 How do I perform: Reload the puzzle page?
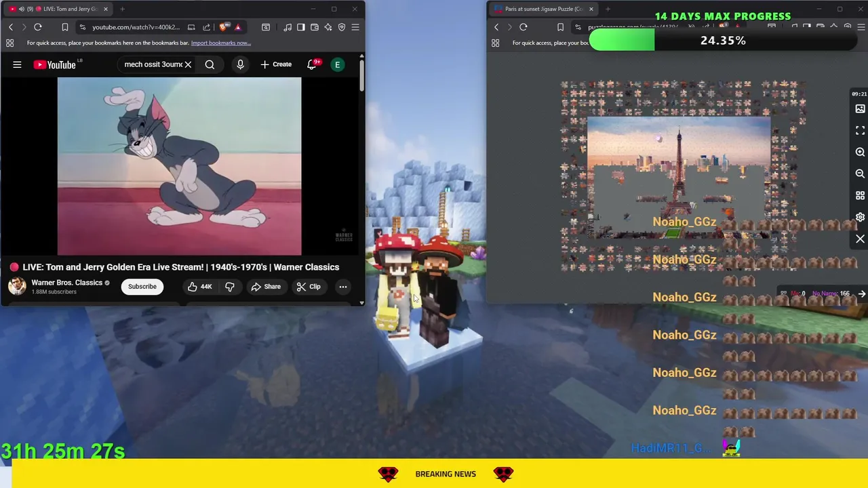(524, 27)
